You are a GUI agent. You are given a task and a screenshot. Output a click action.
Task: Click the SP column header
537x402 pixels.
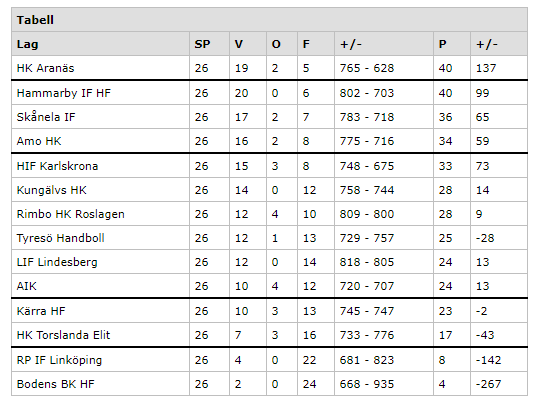(x=202, y=44)
